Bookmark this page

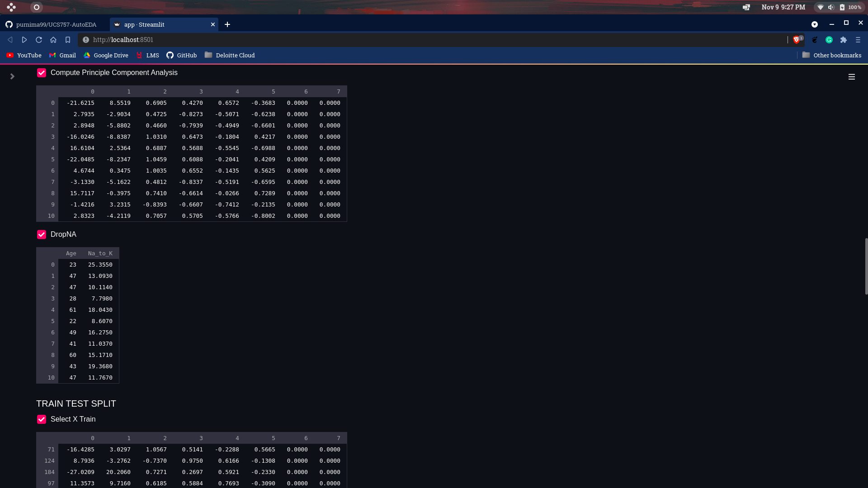[x=68, y=40]
